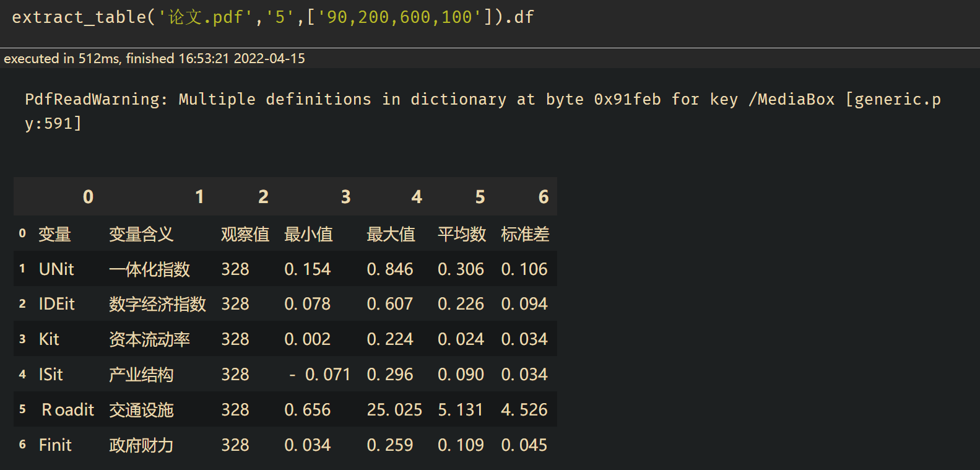This screenshot has height=470, width=980.
Task: Click the 0. 106 standard deviation
Action: [x=524, y=269]
